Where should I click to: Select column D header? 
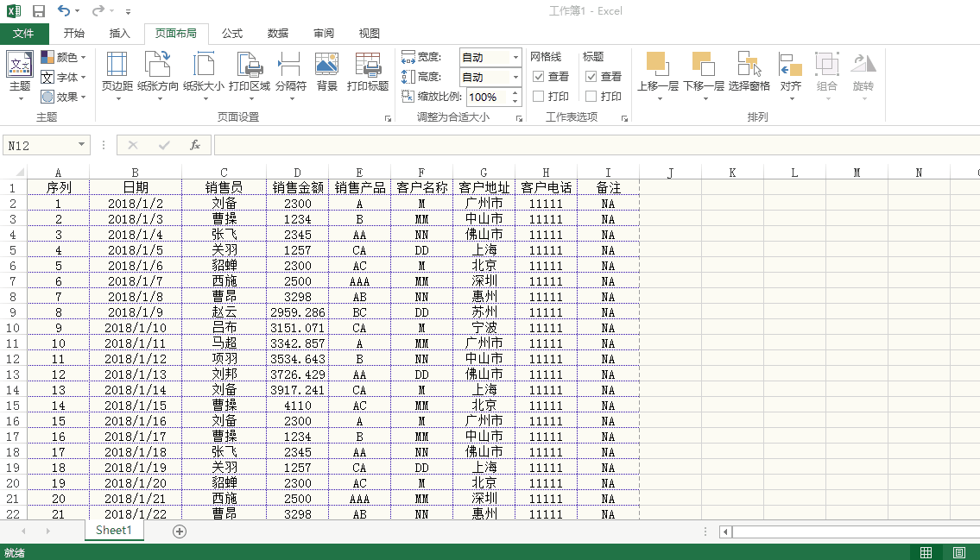tap(297, 173)
